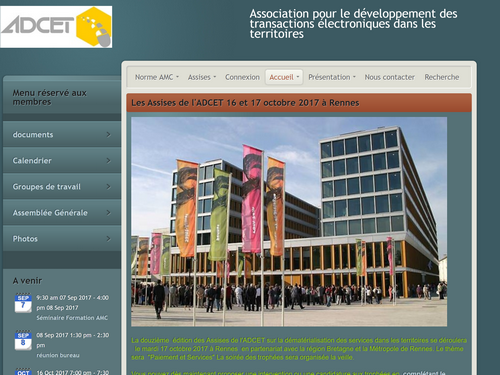The image size is (500, 375).
Task: Click the Assises de l'ADCET article title
Action: (x=245, y=103)
